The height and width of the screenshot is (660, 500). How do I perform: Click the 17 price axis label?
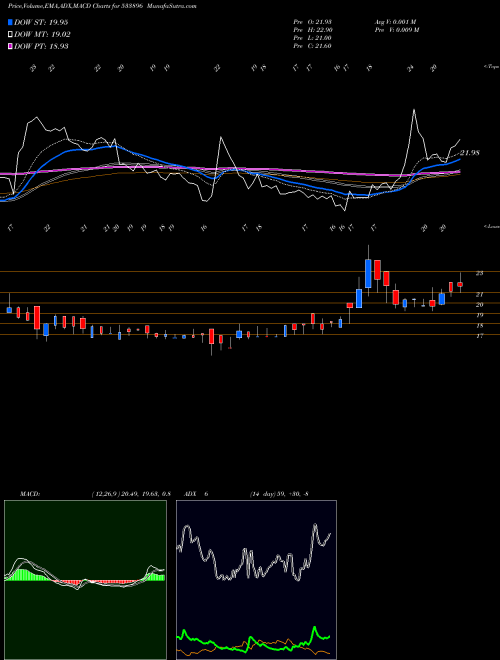click(x=479, y=336)
